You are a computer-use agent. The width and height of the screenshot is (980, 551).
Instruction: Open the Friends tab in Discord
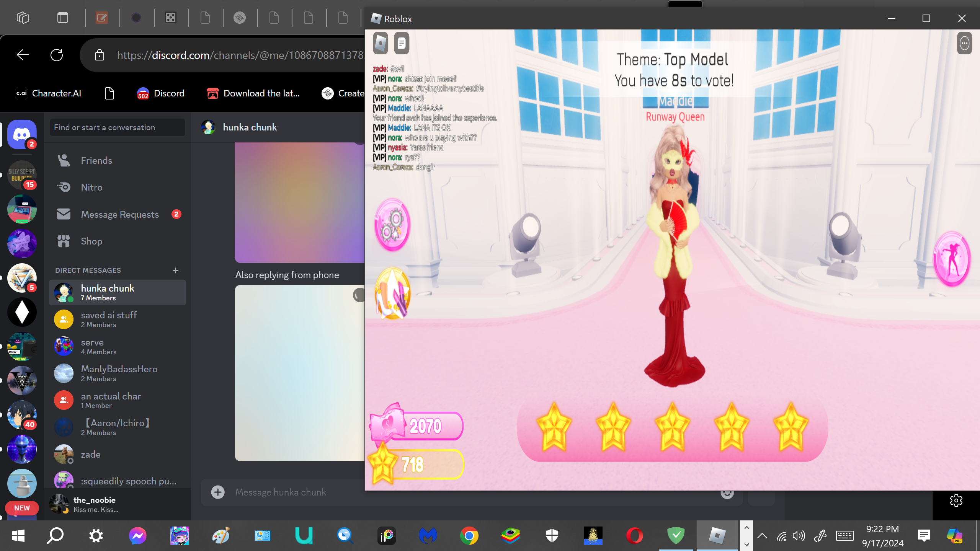[96, 160]
